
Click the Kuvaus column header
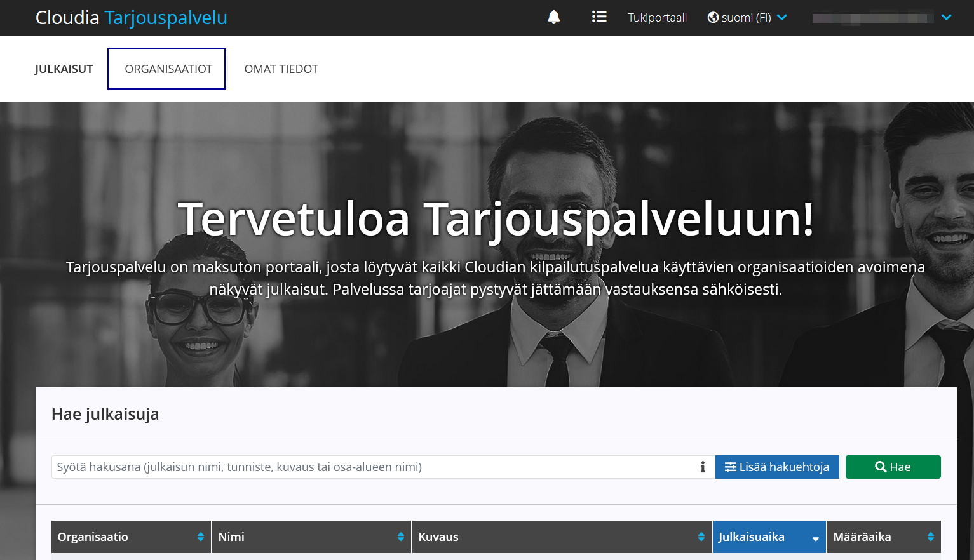click(562, 537)
